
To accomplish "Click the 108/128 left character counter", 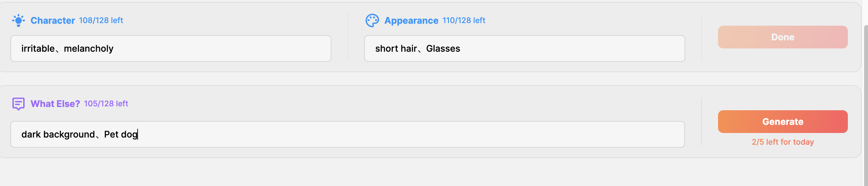I will coord(101,20).
